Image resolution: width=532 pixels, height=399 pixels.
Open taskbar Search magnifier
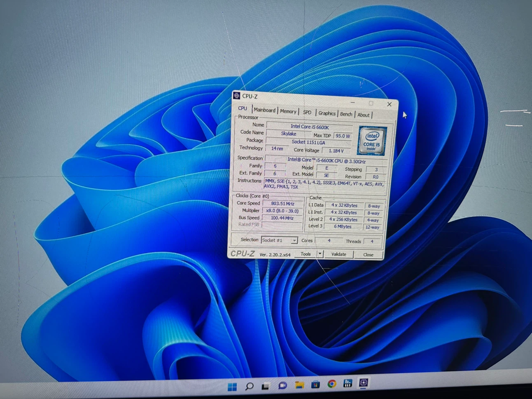[x=249, y=386]
